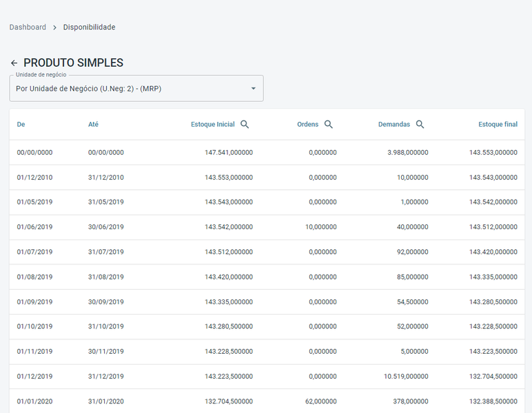Click the Ordens column header
532x413 pixels.
point(308,125)
